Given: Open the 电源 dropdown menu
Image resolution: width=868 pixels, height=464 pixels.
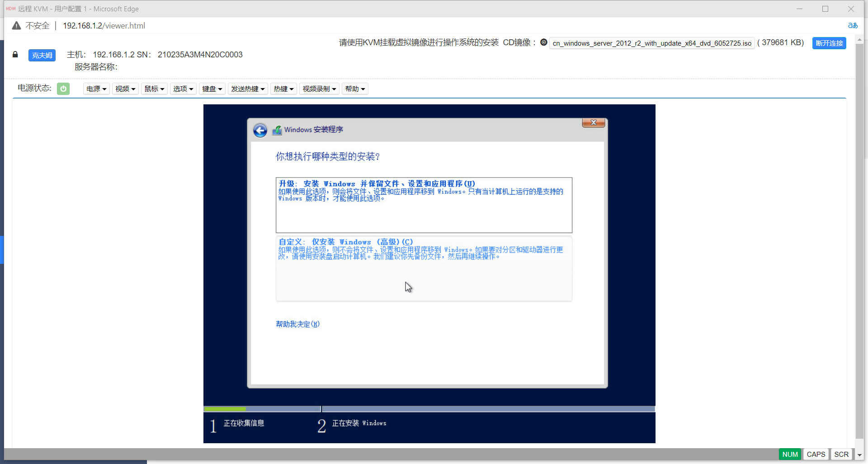Looking at the screenshot, I should pos(96,89).
